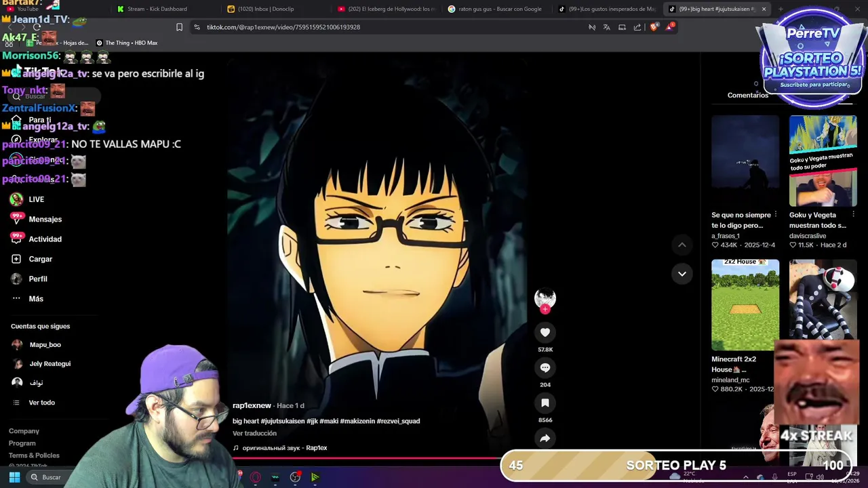Open Windows Start menu

(x=14, y=477)
